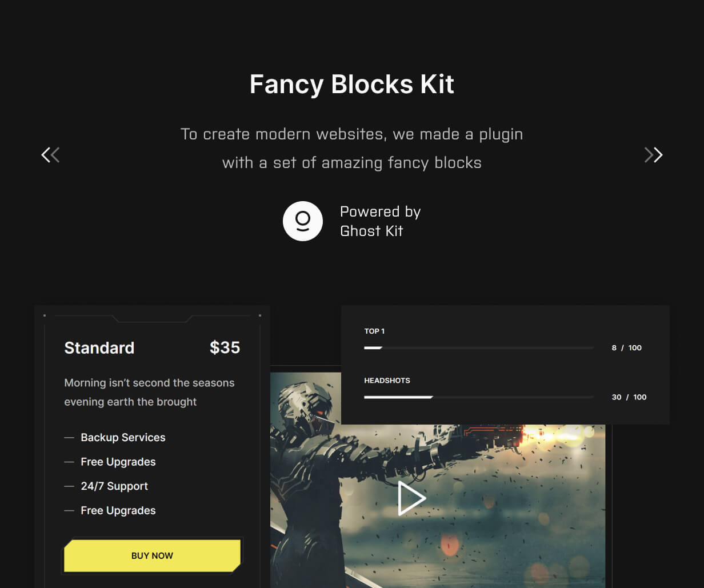Screen dimensions: 704x588
Task: Click the Top 1 progress bar
Action: tap(479, 347)
